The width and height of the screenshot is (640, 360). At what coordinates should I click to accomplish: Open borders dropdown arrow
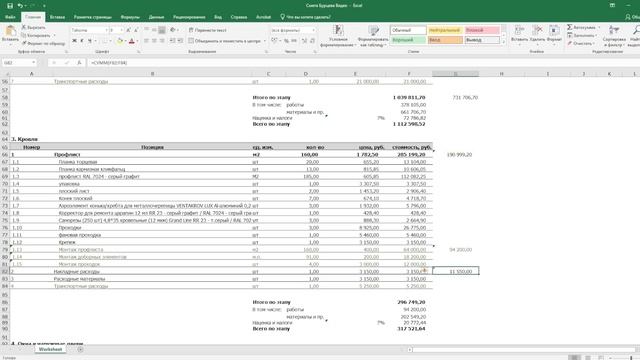(110, 41)
